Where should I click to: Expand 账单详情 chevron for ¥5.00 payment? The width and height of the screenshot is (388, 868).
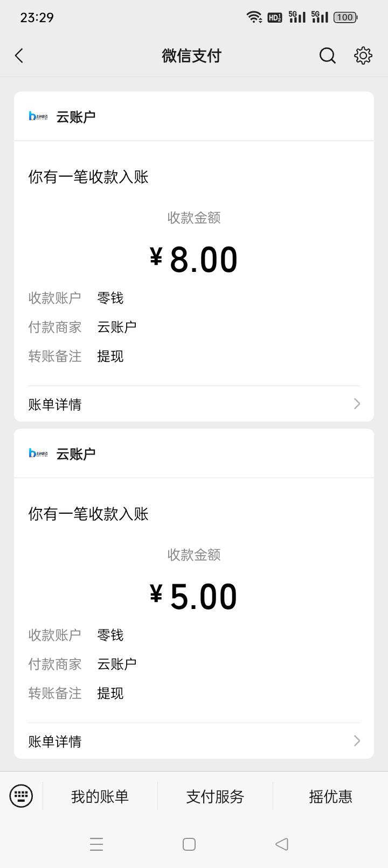pyautogui.click(x=356, y=741)
